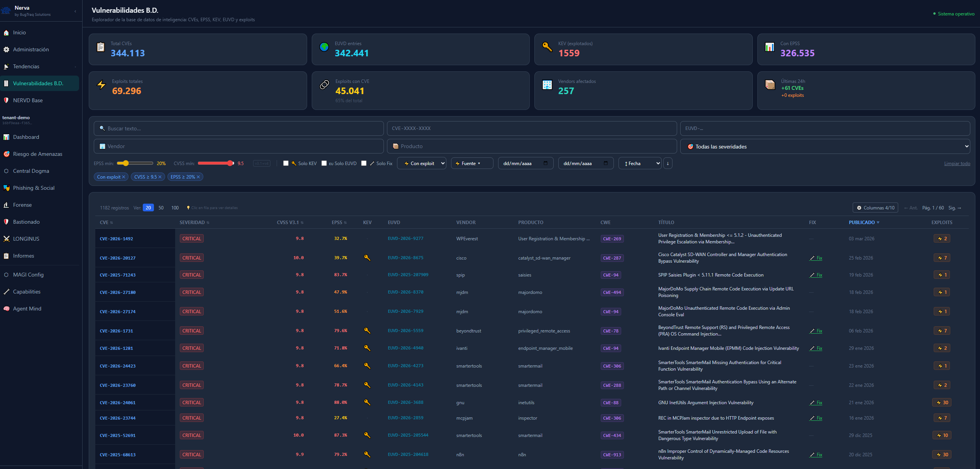The height and width of the screenshot is (469, 980).
Task: Focus the CVE-XXXX-XXXX input field
Action: (x=532, y=128)
